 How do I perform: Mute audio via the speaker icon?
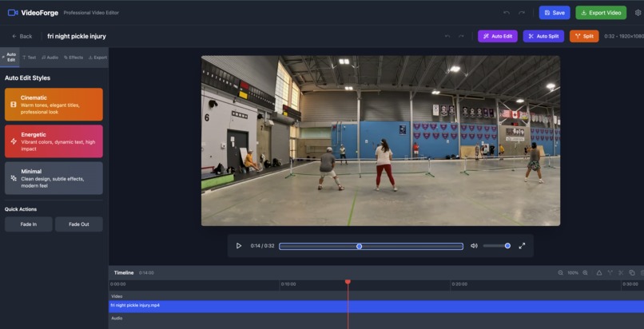point(474,246)
